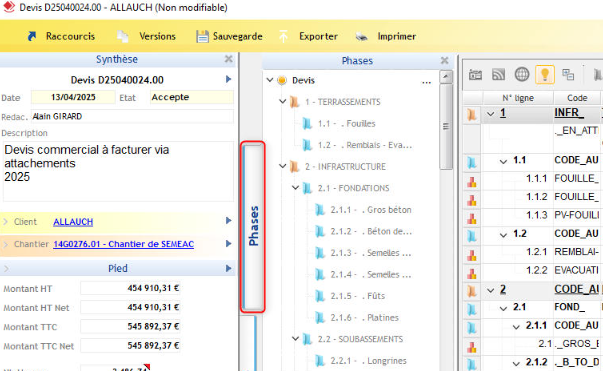Image resolution: width=603 pixels, height=371 pixels.
Task: Click the blue bookmark icon of row 1.1
Action: (x=472, y=163)
